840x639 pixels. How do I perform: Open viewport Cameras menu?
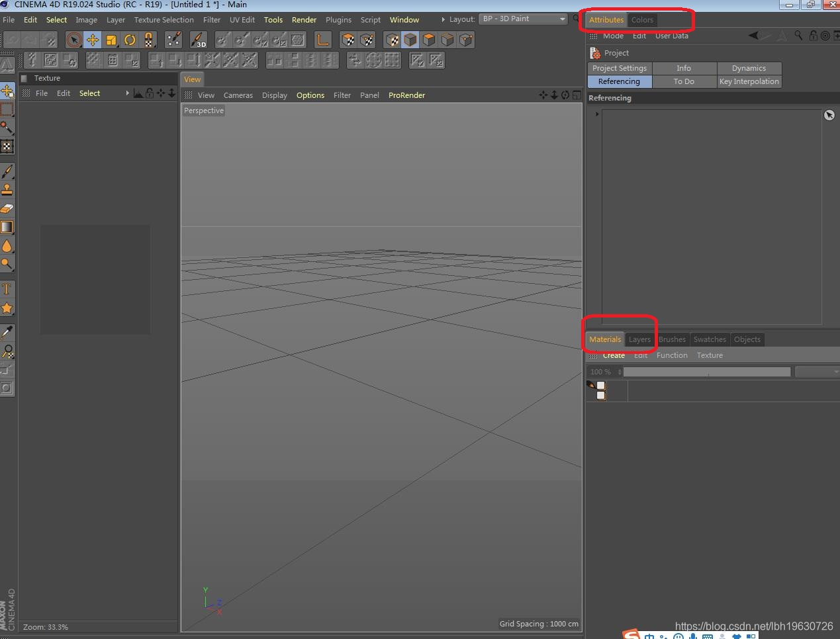[x=238, y=95]
